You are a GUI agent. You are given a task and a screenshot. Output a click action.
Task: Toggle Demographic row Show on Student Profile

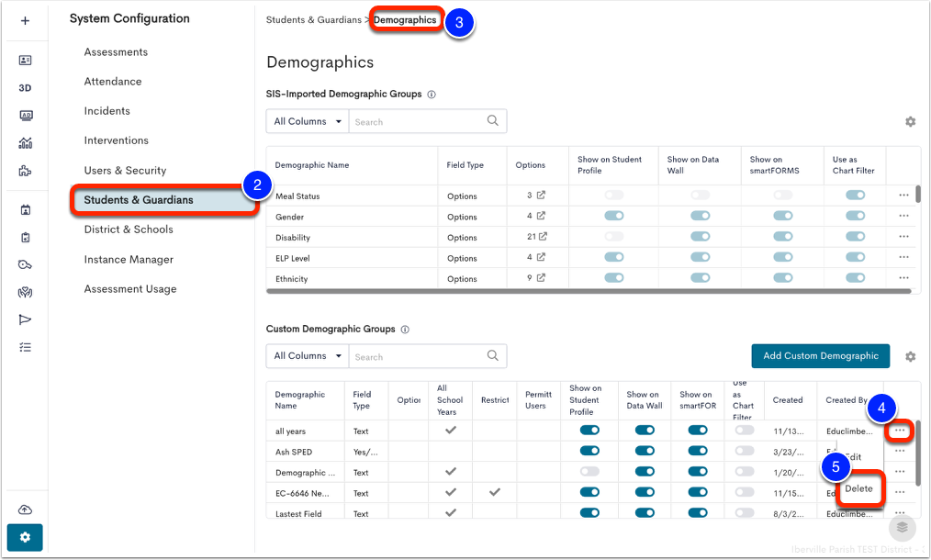tap(589, 472)
